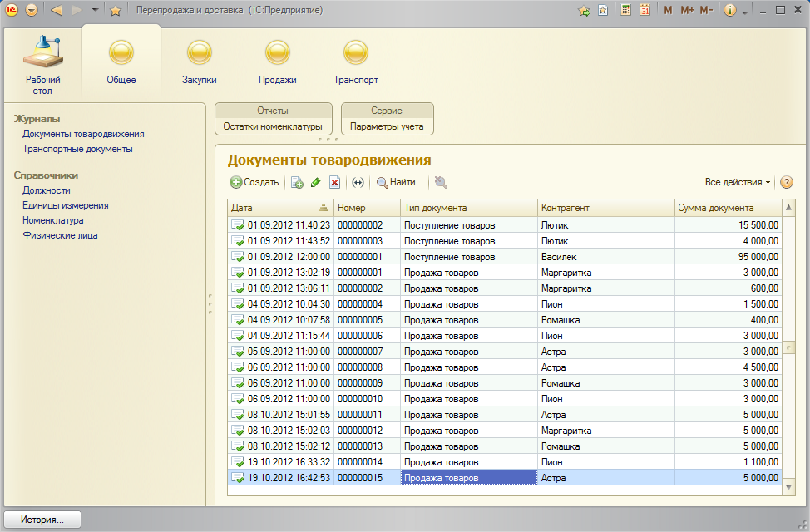The image size is (810, 532).
Task: Click the M- memory subtract button
Action: point(706,10)
